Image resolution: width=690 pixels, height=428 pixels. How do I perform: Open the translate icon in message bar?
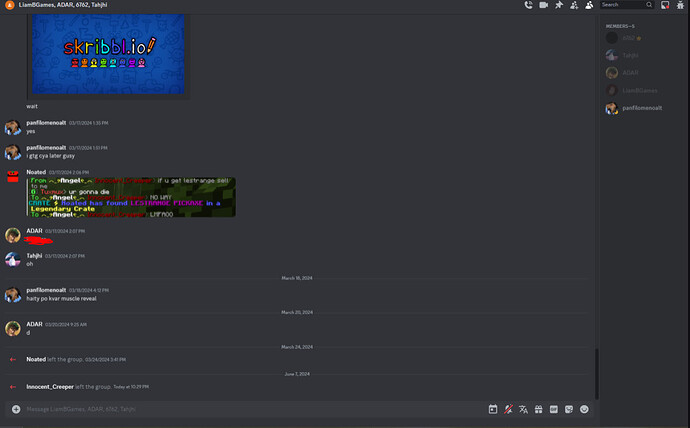coord(523,410)
